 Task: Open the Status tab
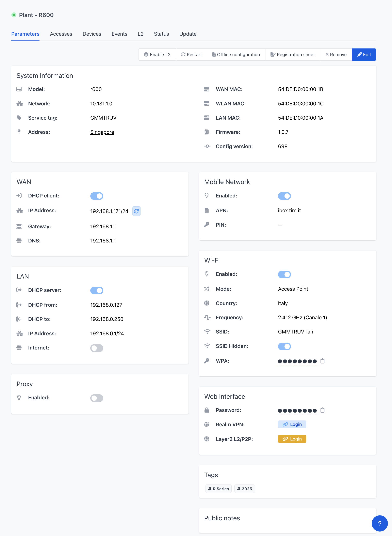point(161,34)
